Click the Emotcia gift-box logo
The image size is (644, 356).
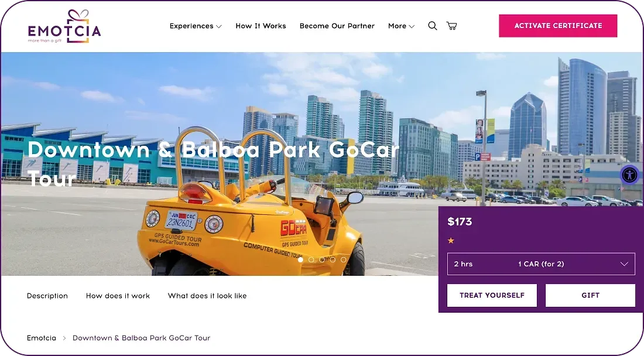(64, 26)
